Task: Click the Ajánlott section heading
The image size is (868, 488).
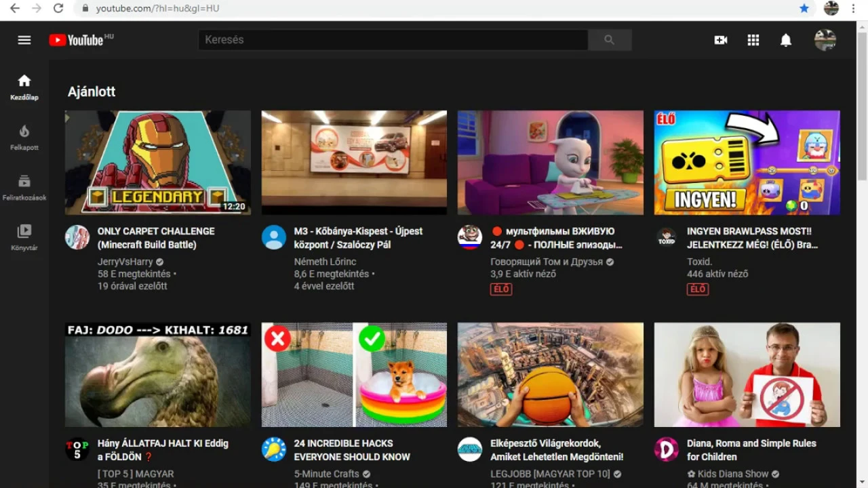Action: (x=92, y=91)
